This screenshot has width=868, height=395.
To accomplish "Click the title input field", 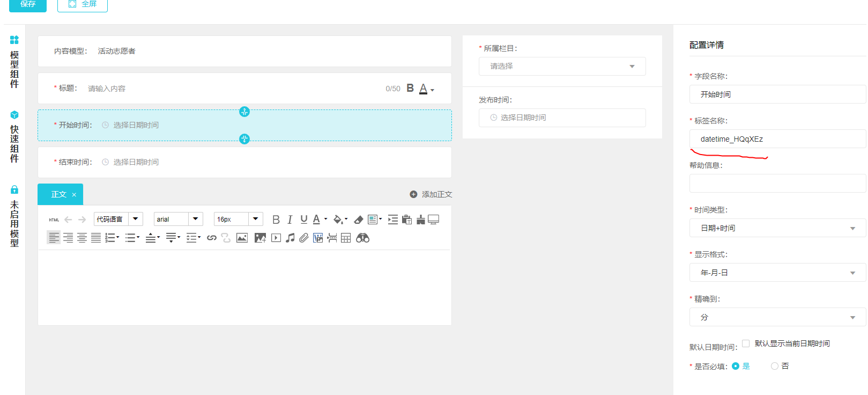I will click(x=233, y=89).
